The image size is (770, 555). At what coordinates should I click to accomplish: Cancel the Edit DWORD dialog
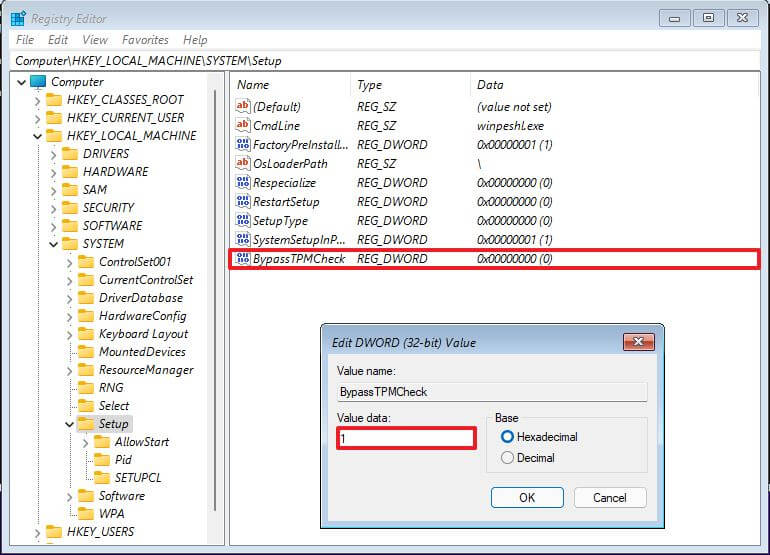click(x=610, y=498)
